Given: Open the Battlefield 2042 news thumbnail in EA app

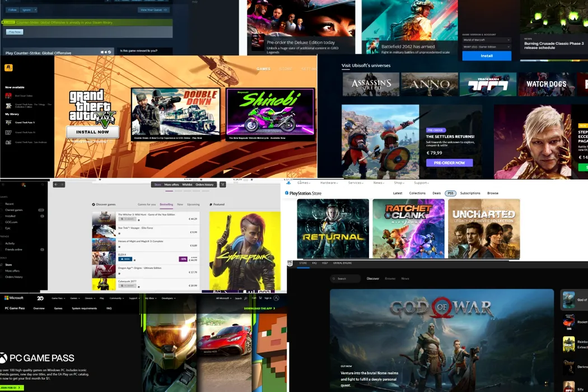Looking at the screenshot, I should pyautogui.click(x=372, y=46).
